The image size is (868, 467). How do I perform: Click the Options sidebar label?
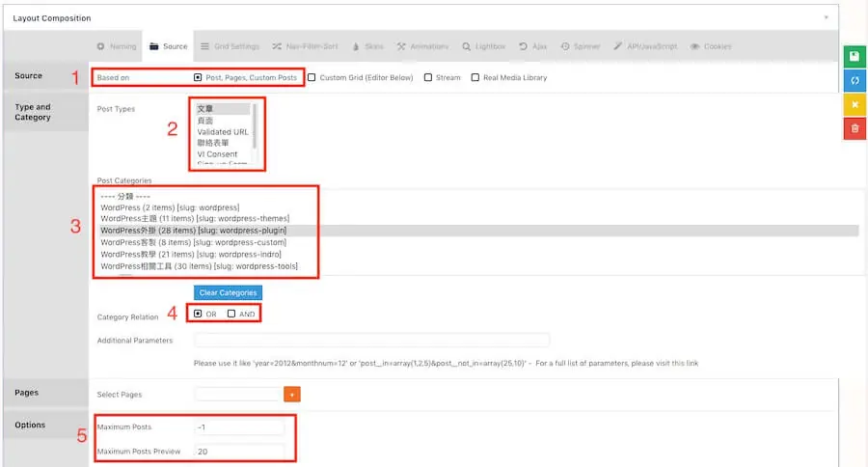(x=30, y=425)
